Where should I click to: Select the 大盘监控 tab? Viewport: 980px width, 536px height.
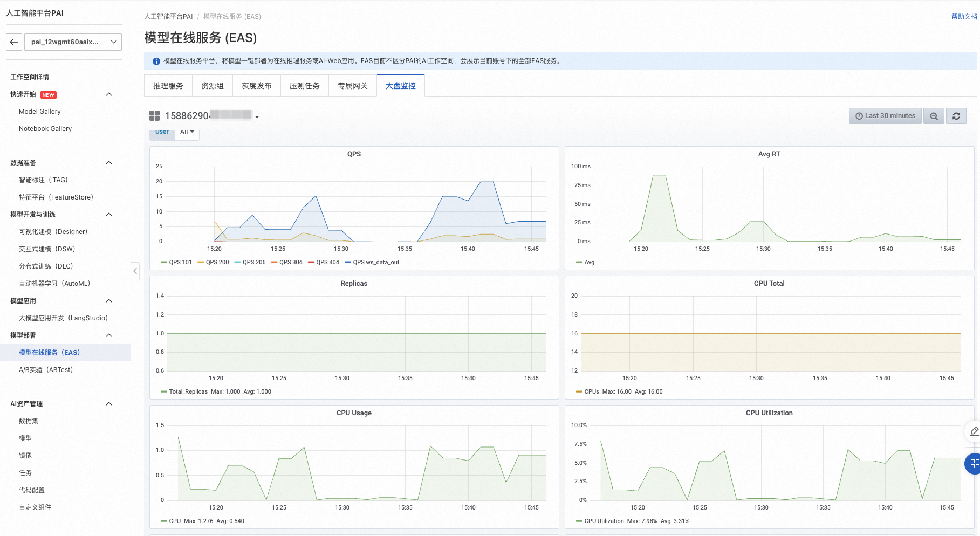click(401, 86)
